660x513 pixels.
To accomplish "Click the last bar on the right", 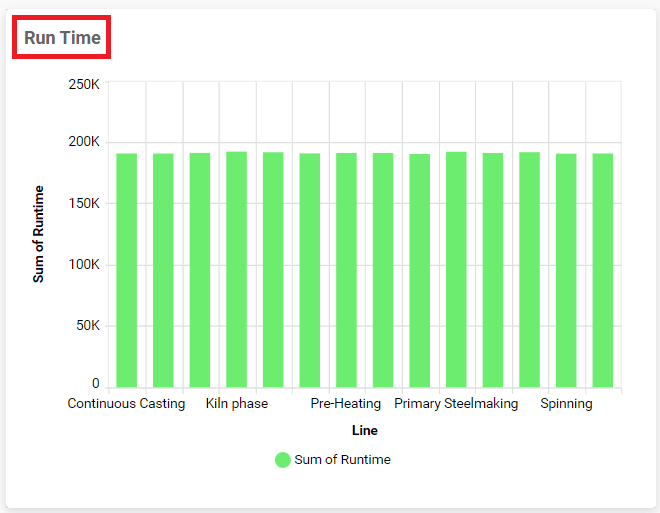I will 602,270.
